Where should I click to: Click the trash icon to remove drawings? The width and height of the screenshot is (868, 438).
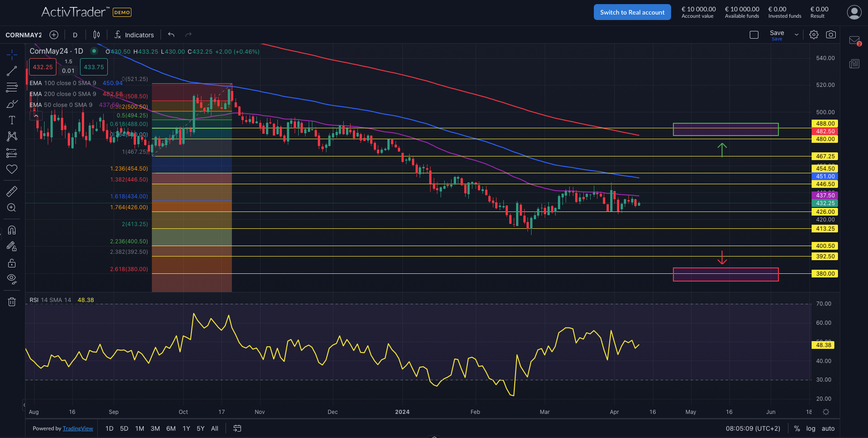pos(12,302)
